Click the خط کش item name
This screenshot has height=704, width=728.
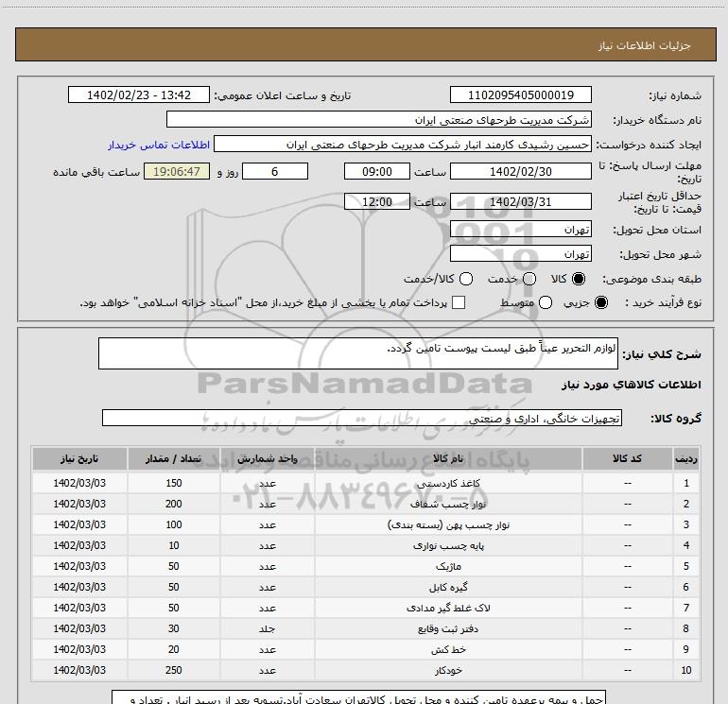pos(448,650)
